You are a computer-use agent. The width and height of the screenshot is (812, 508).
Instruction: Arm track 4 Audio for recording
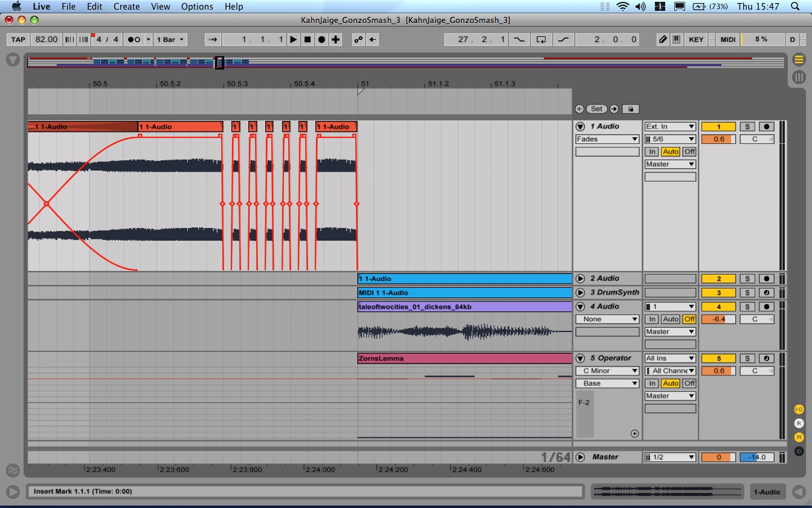click(766, 307)
